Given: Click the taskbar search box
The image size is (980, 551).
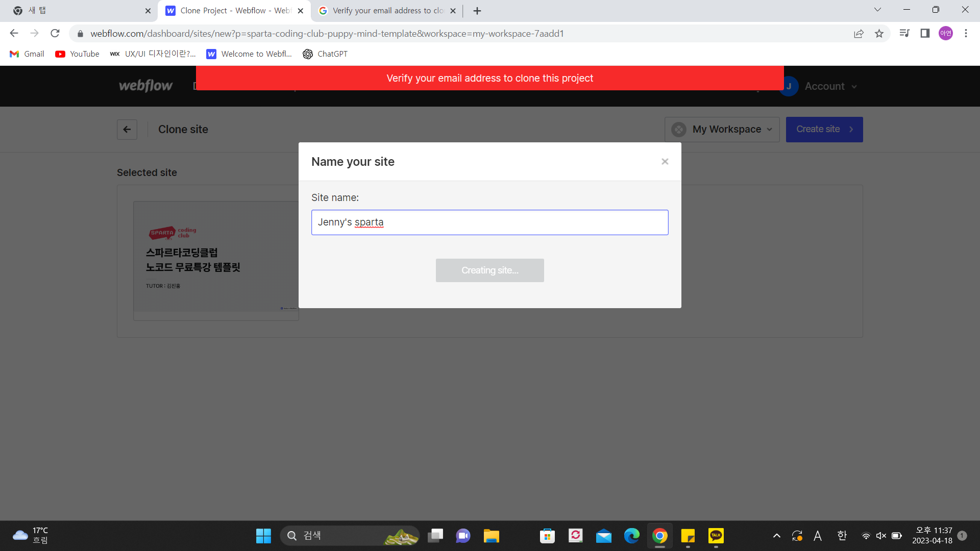Looking at the screenshot, I should point(350,536).
